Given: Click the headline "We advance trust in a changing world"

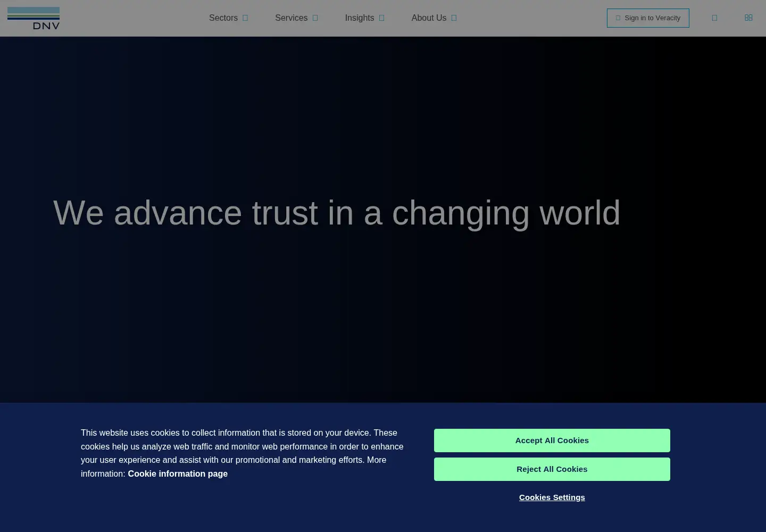Looking at the screenshot, I should coord(337,213).
